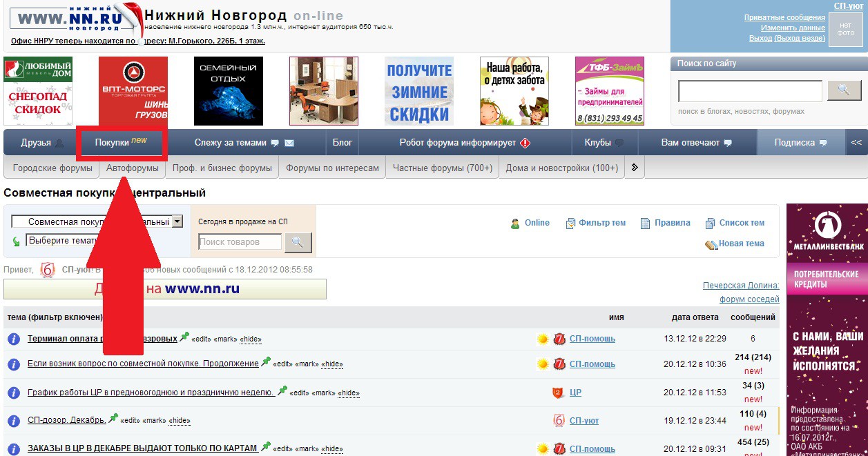The image size is (868, 456).
Task: Click the нет фото avatar placeholder
Action: click(x=846, y=29)
